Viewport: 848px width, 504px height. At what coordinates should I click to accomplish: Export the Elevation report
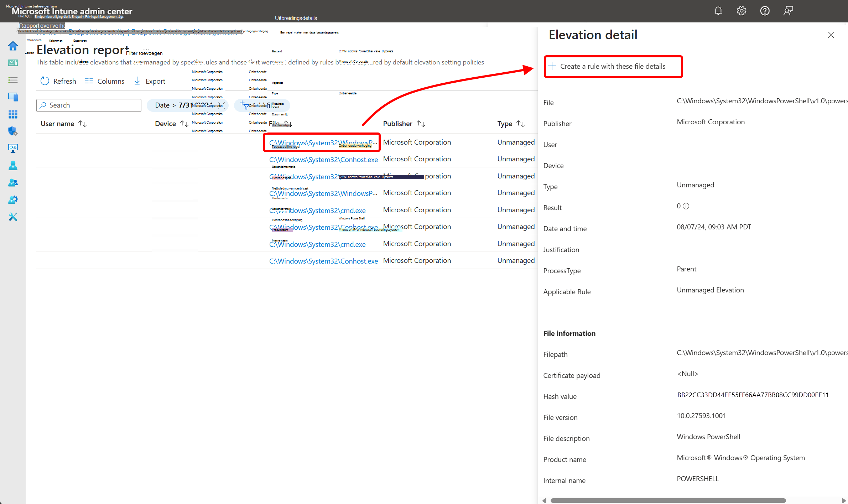click(x=150, y=81)
